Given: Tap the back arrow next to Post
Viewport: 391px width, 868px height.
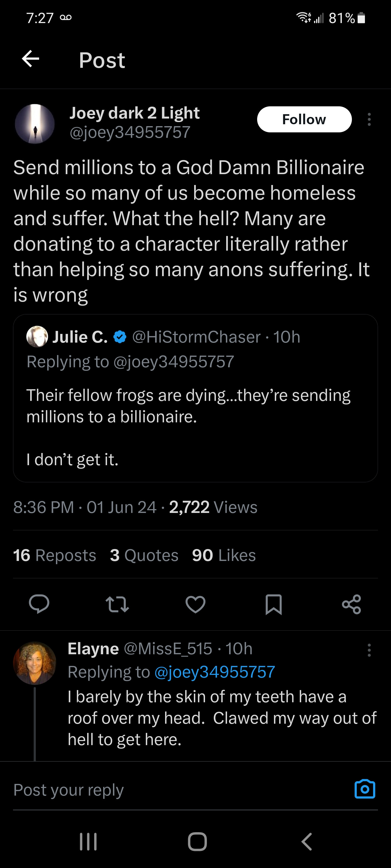Looking at the screenshot, I should tap(31, 59).
